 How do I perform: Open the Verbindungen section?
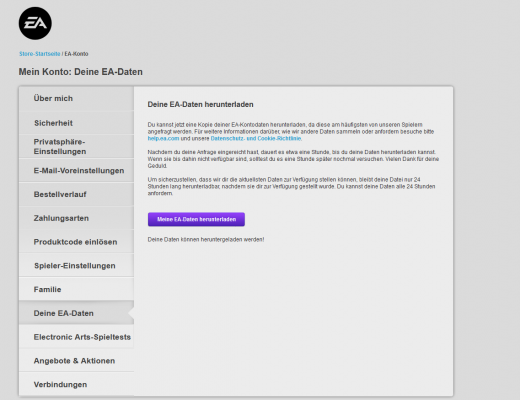point(76,384)
